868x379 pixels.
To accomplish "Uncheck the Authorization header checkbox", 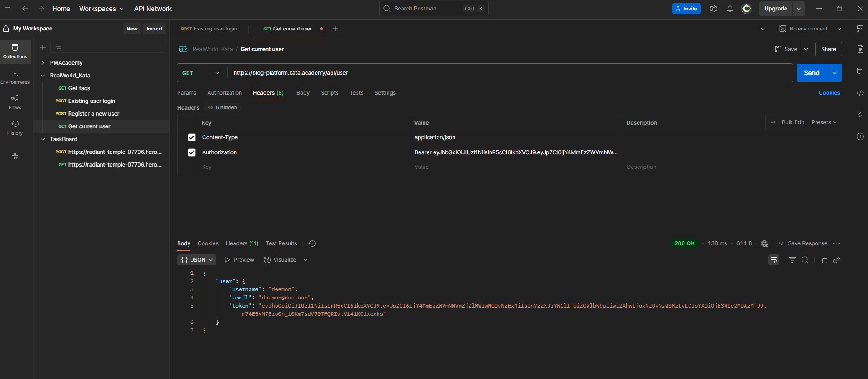I will click(192, 152).
